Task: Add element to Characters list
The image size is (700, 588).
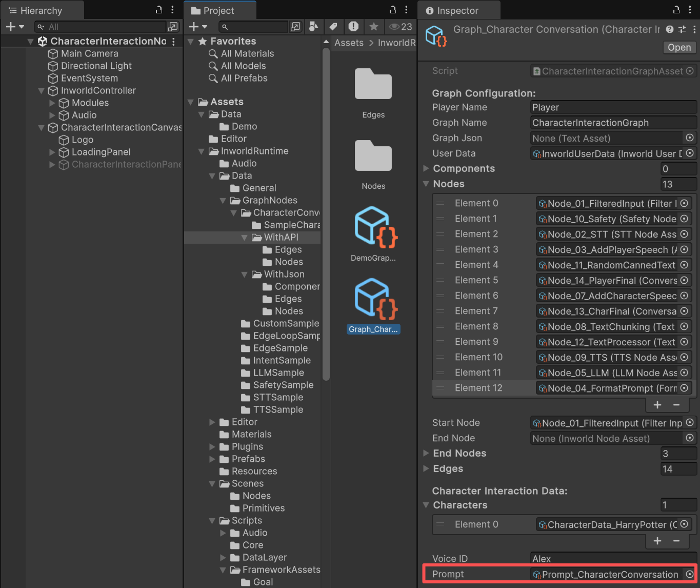Action: (x=657, y=541)
